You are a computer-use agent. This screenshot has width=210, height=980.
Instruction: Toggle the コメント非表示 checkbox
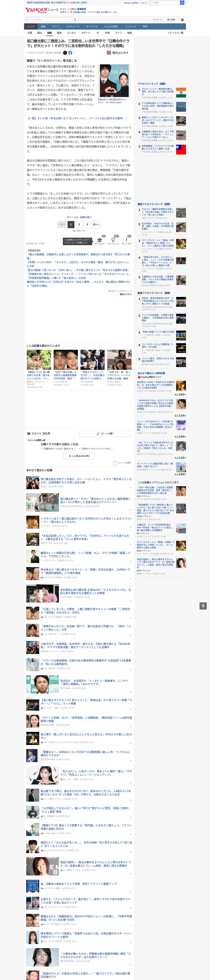115,463
